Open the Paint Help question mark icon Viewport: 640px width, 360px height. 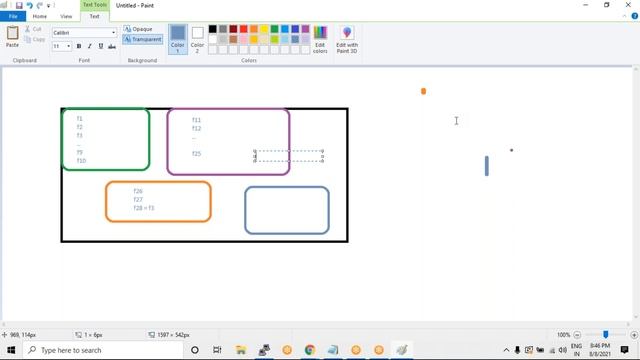pos(635,16)
